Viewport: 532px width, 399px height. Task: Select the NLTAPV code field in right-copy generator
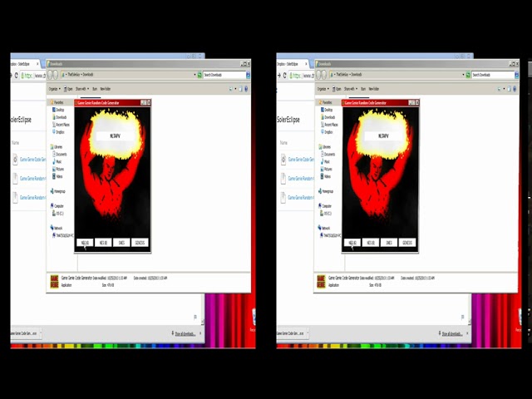click(x=383, y=136)
